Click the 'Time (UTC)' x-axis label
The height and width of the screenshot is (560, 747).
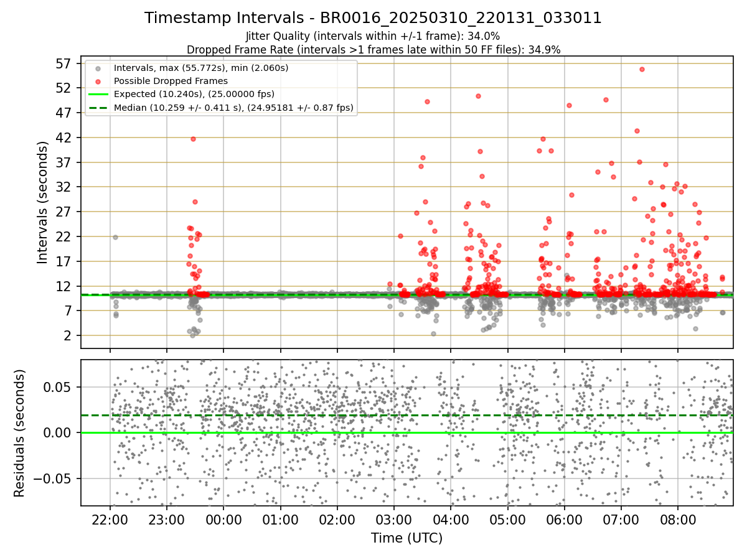[406, 538]
